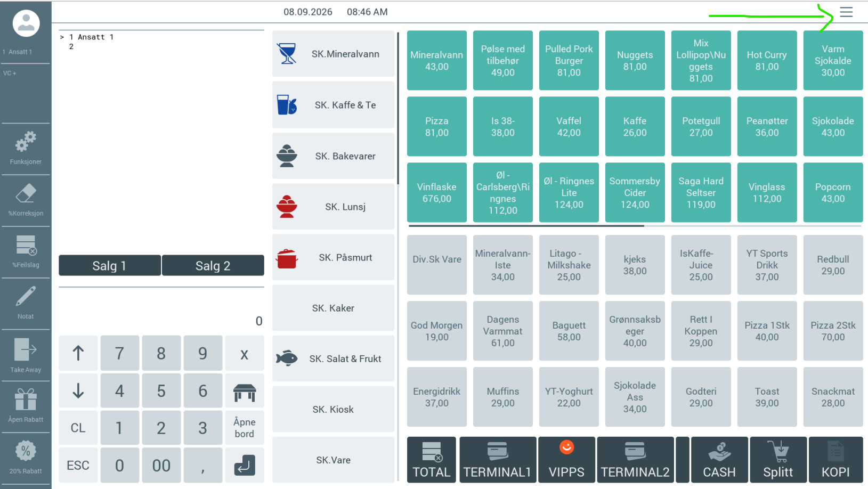Click the CASH payment button
868x489 pixels.
click(719, 460)
